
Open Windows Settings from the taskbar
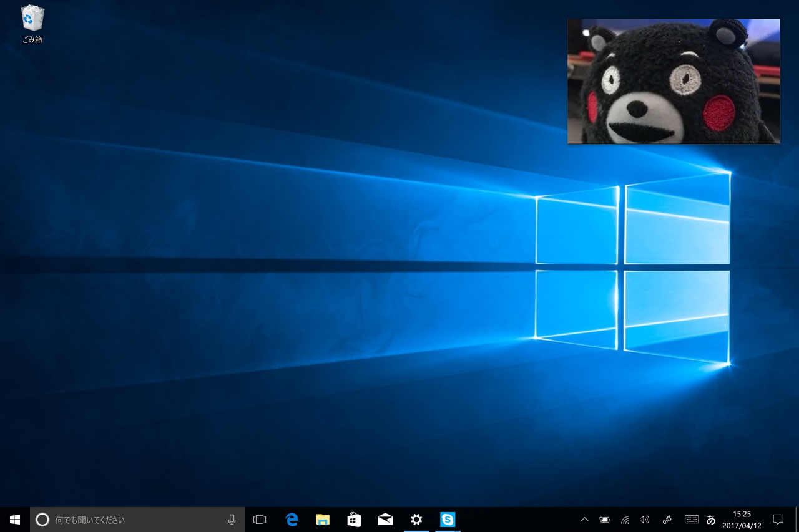coord(416,519)
